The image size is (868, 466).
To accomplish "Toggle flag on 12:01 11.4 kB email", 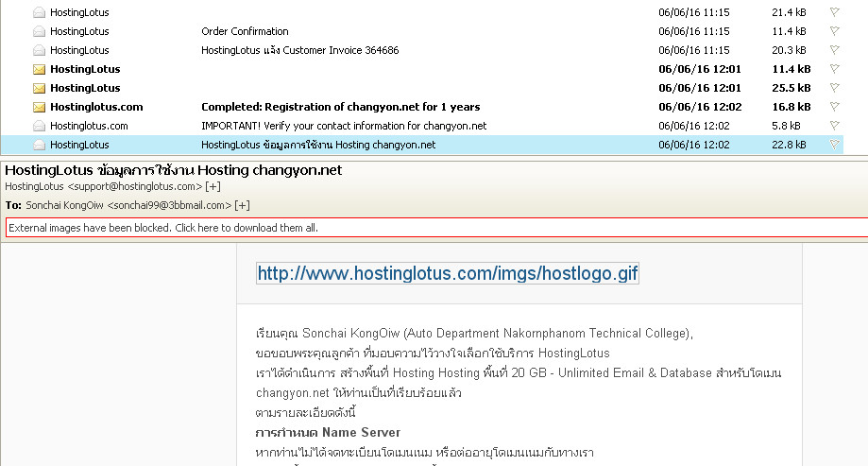I will [x=835, y=69].
